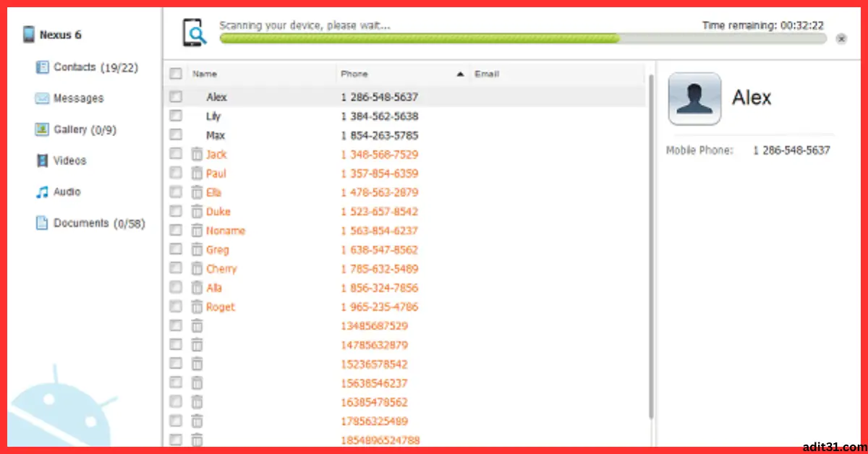Click phone number 1 785-632-5489
This screenshot has width=868, height=454.
pyautogui.click(x=380, y=269)
